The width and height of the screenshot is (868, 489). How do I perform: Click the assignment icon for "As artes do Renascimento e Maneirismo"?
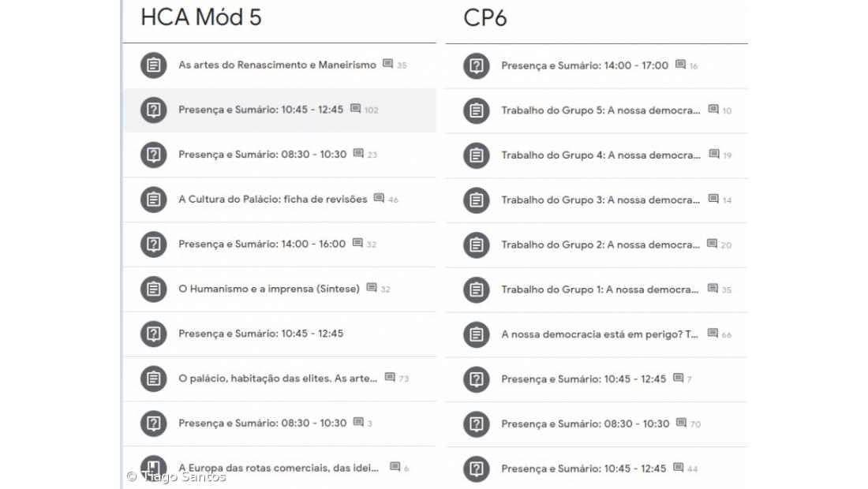152,65
